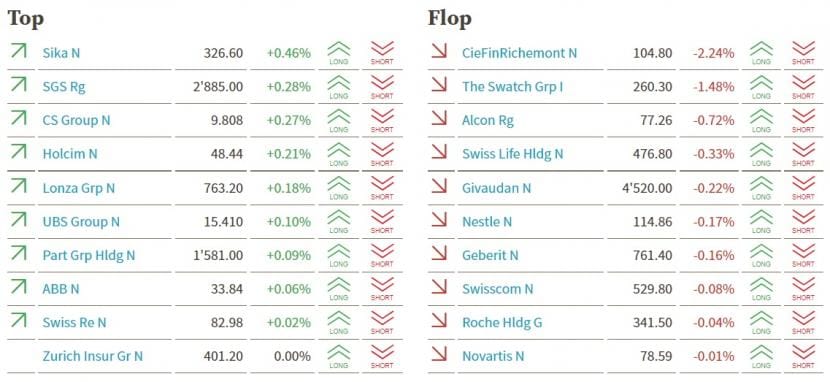
Task: Click the SHORT icon for SGS Rg
Action: pos(382,87)
